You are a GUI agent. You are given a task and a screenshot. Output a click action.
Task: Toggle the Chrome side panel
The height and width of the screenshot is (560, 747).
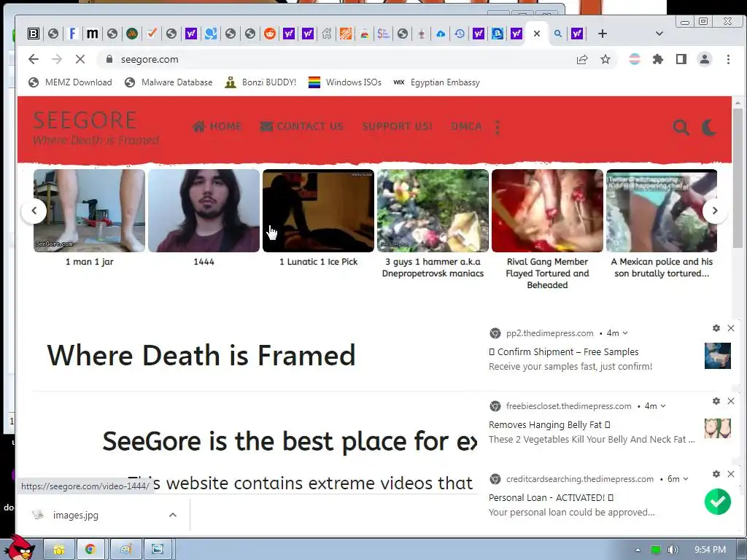[681, 59]
